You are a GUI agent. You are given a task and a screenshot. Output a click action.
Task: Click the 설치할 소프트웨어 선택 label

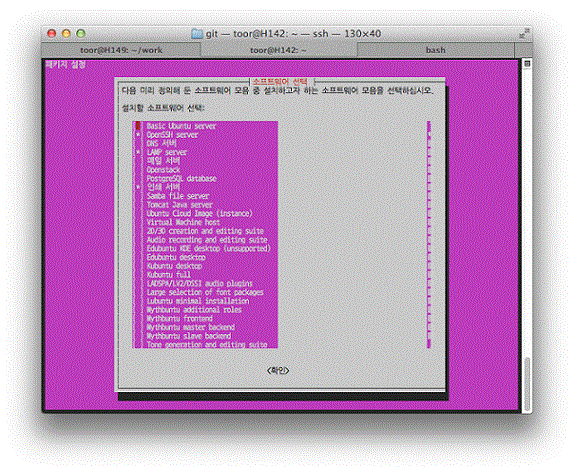pyautogui.click(x=163, y=108)
